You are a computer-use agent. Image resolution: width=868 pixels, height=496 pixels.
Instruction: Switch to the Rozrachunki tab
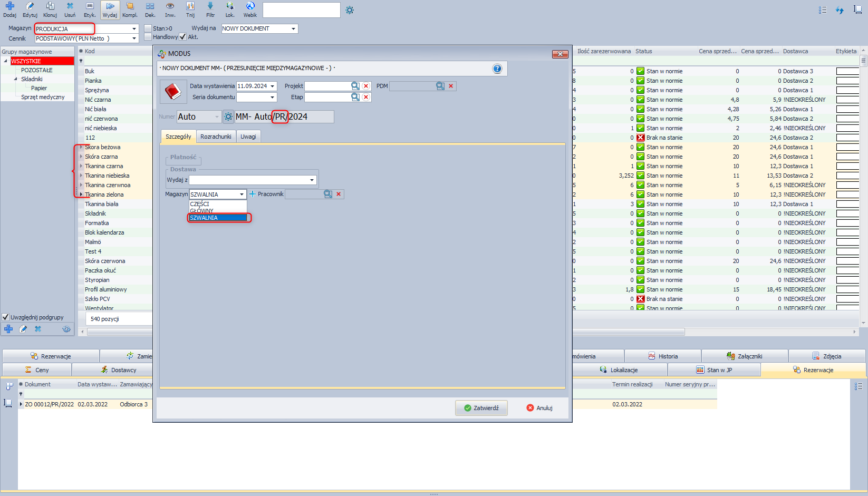click(x=216, y=137)
